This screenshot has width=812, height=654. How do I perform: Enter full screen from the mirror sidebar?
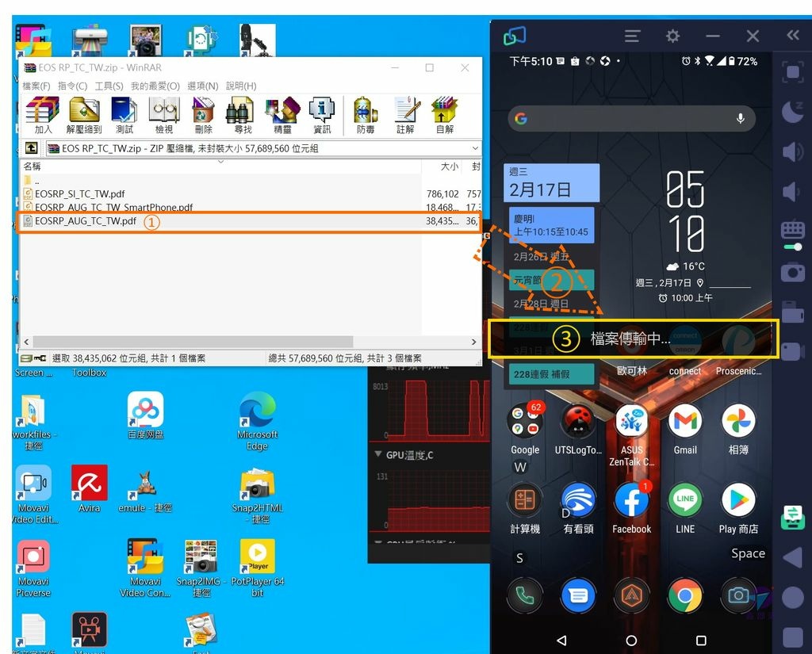tap(793, 71)
